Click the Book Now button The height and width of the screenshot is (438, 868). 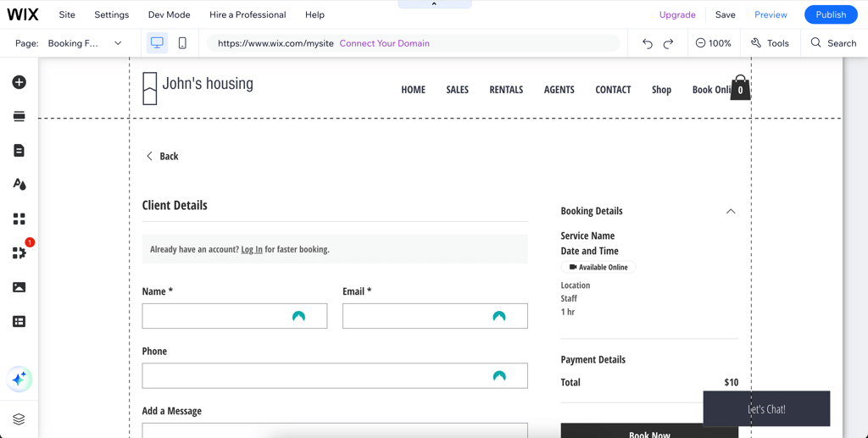649,431
